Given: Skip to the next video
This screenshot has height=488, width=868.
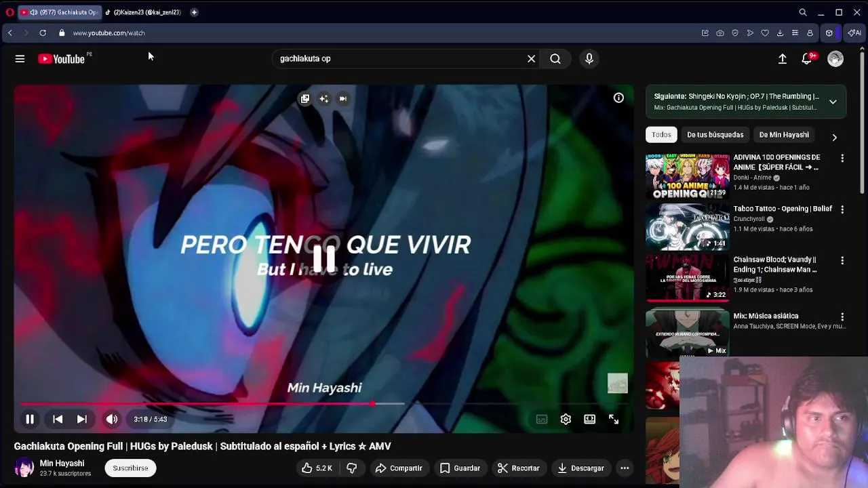Looking at the screenshot, I should (81, 420).
